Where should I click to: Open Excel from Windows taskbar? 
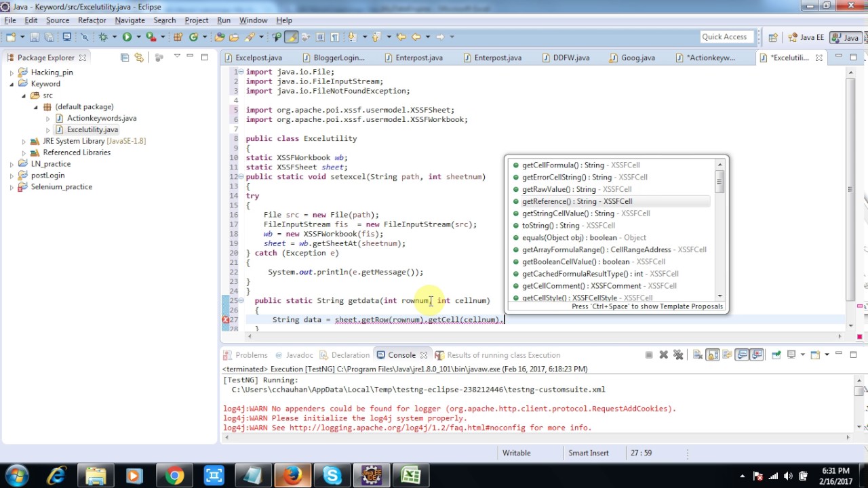(x=410, y=476)
